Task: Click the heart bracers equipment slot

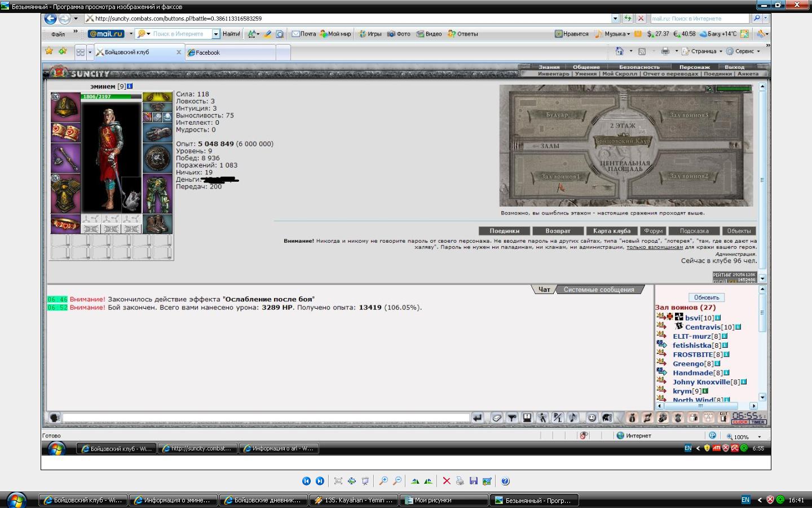Action: coord(65,132)
